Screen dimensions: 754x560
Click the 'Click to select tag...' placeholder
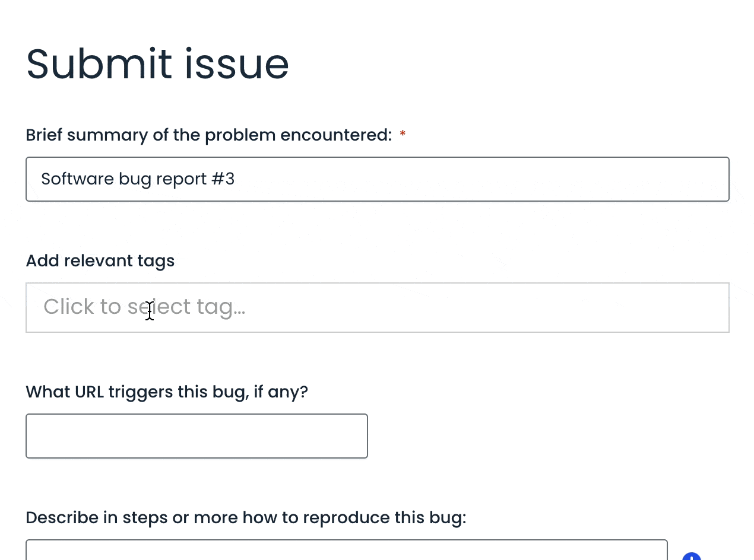coord(144,307)
